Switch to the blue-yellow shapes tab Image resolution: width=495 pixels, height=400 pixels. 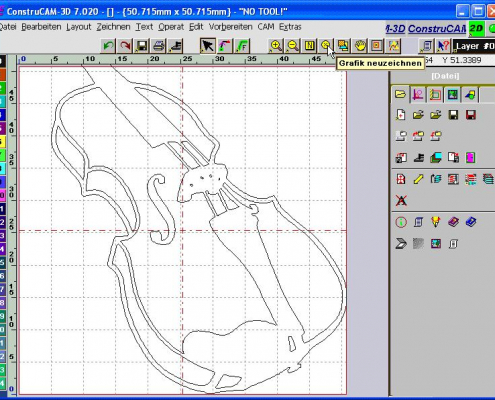470,95
